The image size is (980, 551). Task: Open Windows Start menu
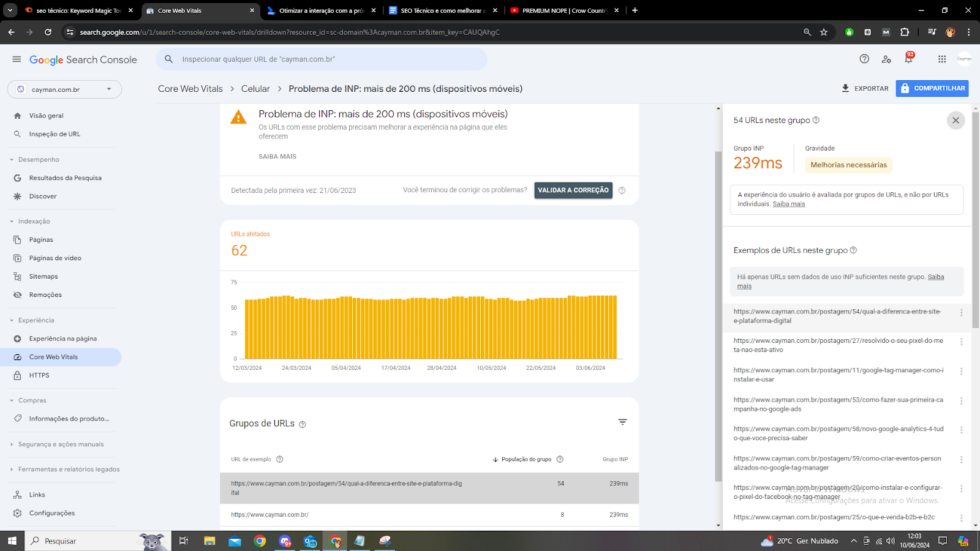coord(12,541)
